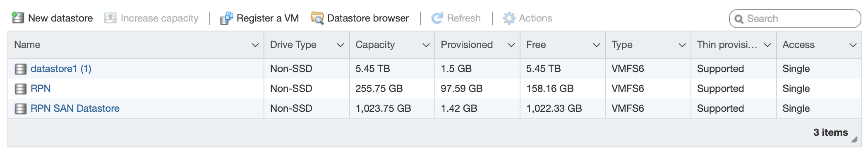
Task: Click the Increase capacity icon
Action: click(110, 18)
